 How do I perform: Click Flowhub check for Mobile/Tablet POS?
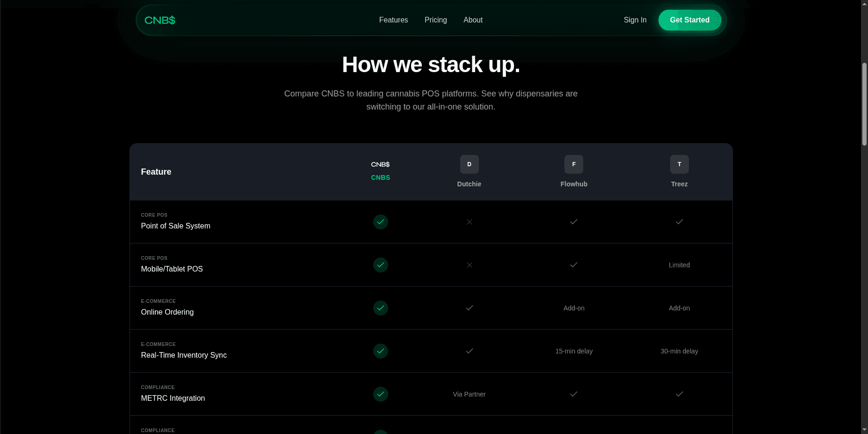point(574,265)
